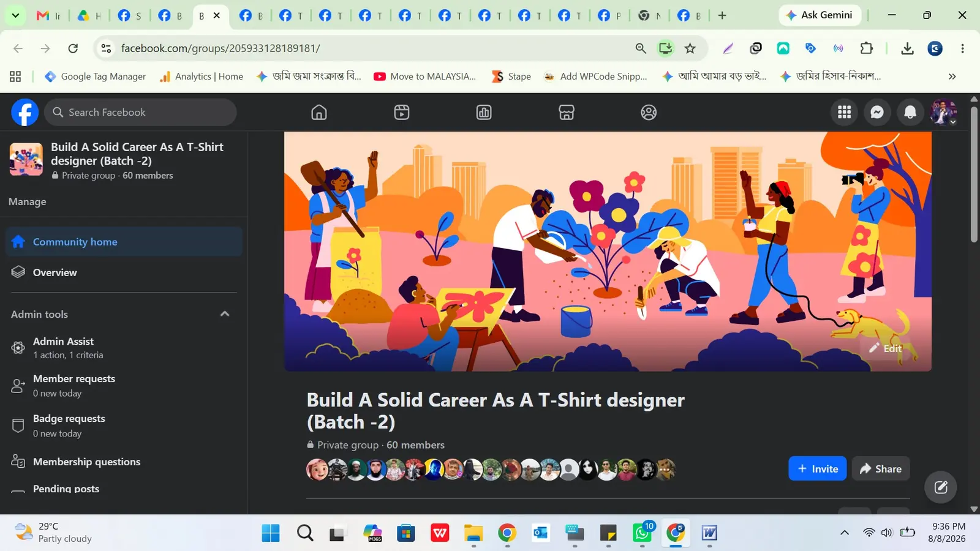The height and width of the screenshot is (551, 980).
Task: Collapse the Admin tools section
Action: (x=225, y=314)
